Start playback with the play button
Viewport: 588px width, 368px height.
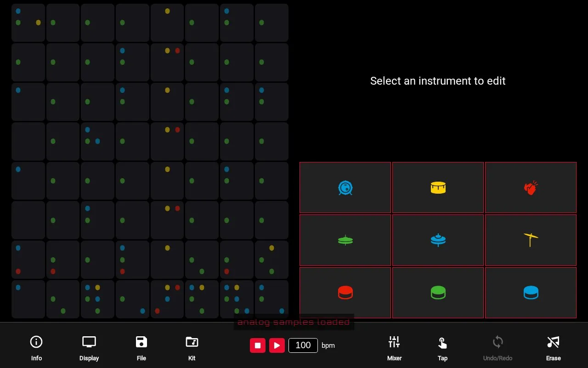point(277,345)
